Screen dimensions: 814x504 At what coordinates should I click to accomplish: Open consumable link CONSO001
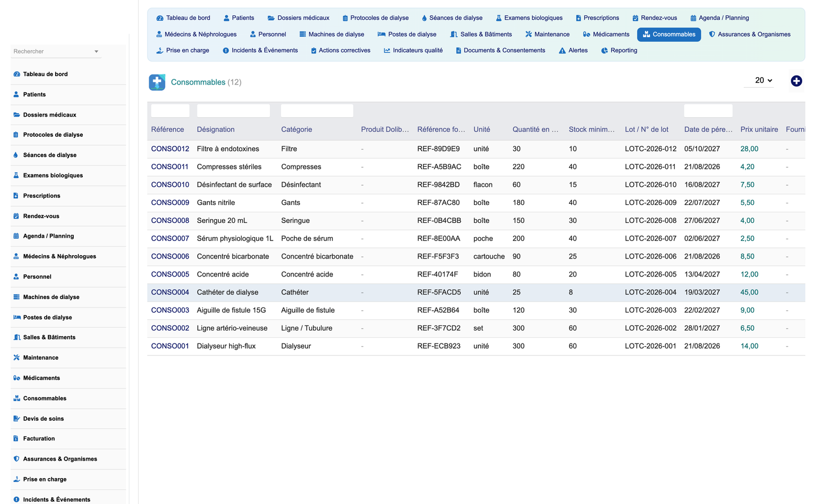pos(170,346)
